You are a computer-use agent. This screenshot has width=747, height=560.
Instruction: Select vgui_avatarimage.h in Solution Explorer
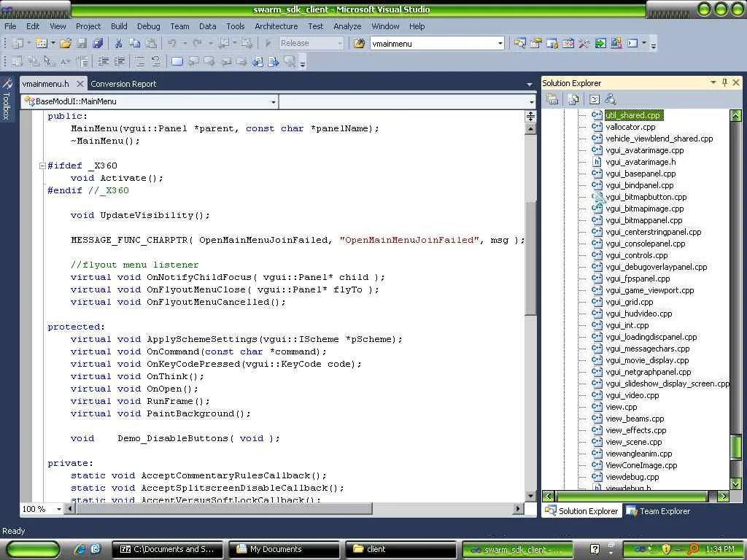click(x=640, y=162)
